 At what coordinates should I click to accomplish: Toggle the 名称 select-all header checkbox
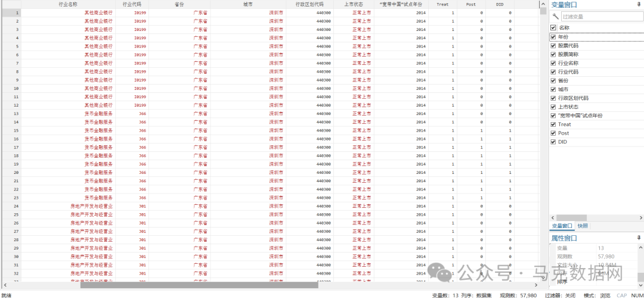tap(553, 28)
